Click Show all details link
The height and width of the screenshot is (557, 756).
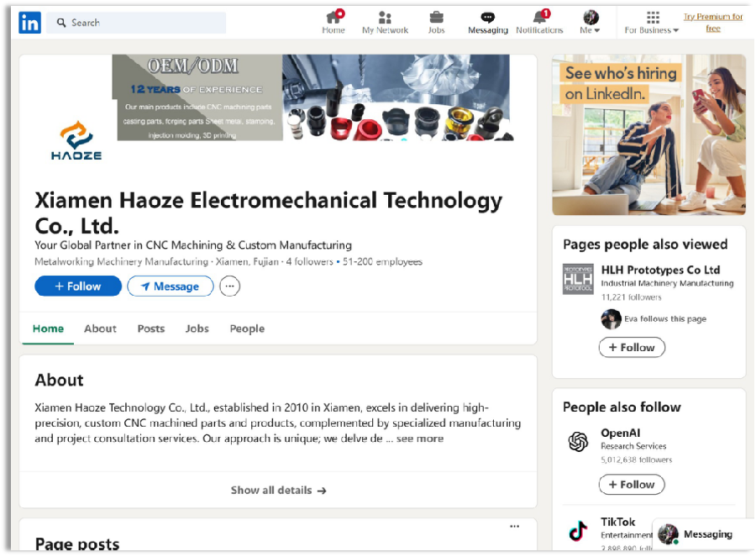[278, 490]
